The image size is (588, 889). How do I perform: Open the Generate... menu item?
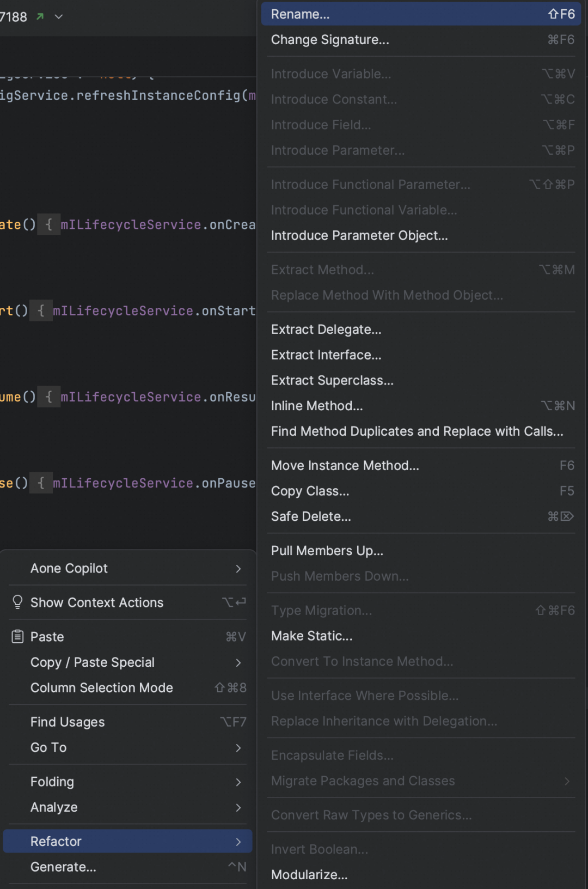[127, 867]
